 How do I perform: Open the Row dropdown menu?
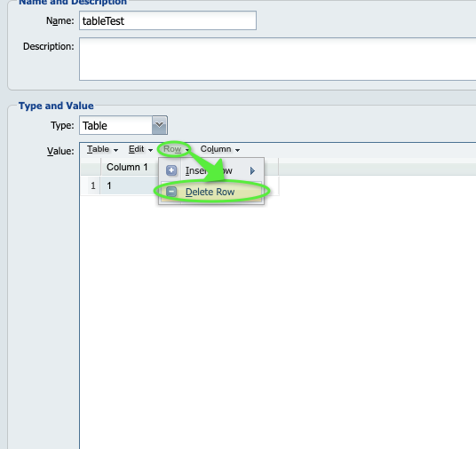176,149
